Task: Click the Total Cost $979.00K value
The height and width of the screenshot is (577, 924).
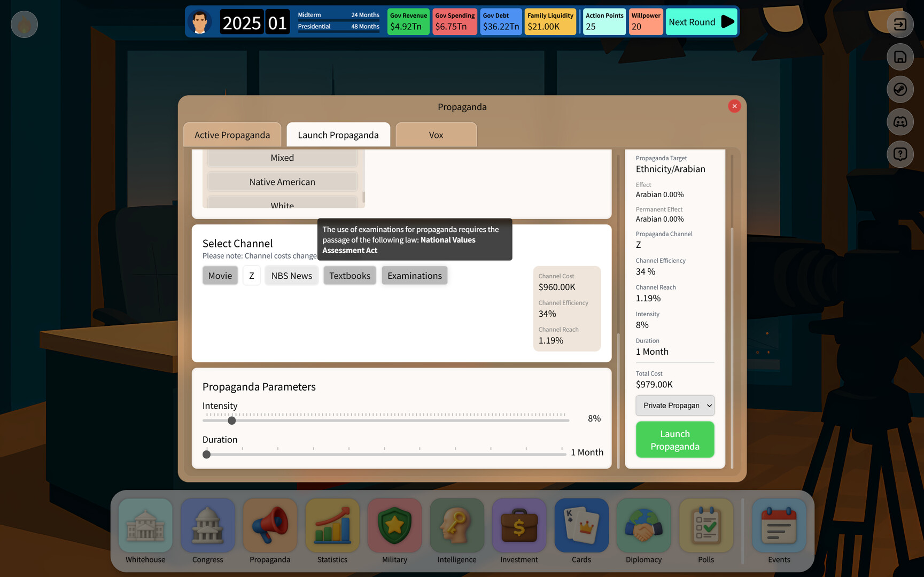Action: tap(654, 385)
